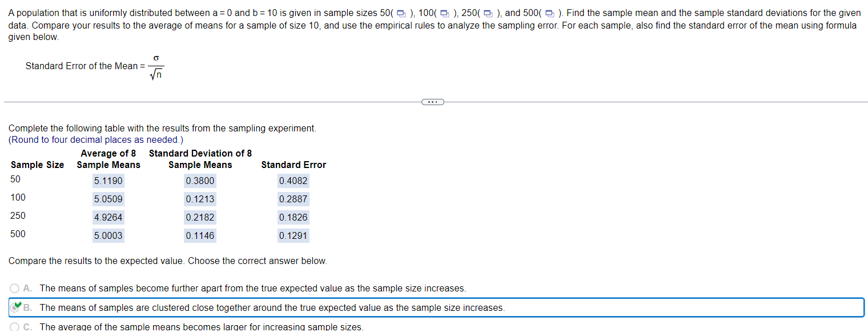
Task: View the data popup icon next to 500
Action: tap(550, 13)
